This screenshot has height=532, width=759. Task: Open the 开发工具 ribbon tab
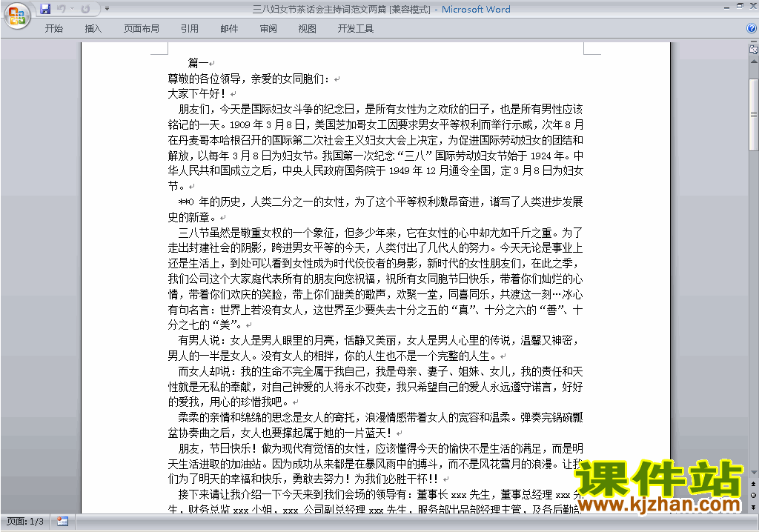(x=356, y=29)
